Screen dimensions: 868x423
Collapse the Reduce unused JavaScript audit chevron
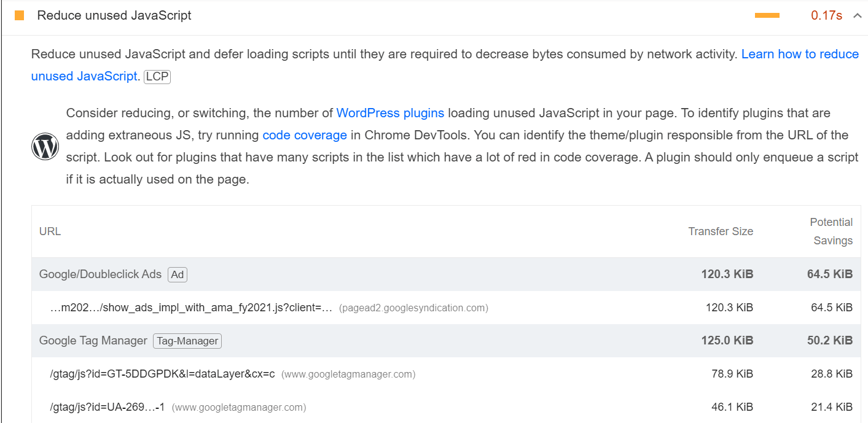coord(858,16)
